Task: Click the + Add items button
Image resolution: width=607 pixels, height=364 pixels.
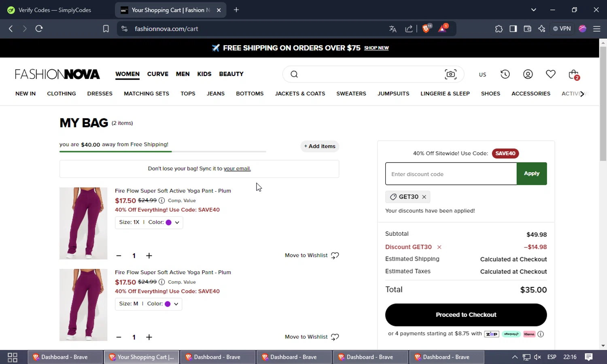Action: pos(320,146)
